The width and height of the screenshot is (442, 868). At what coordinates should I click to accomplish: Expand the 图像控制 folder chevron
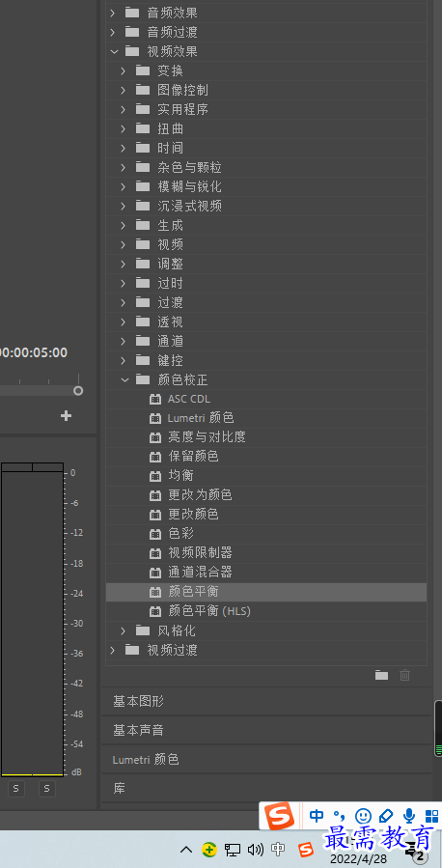click(124, 90)
